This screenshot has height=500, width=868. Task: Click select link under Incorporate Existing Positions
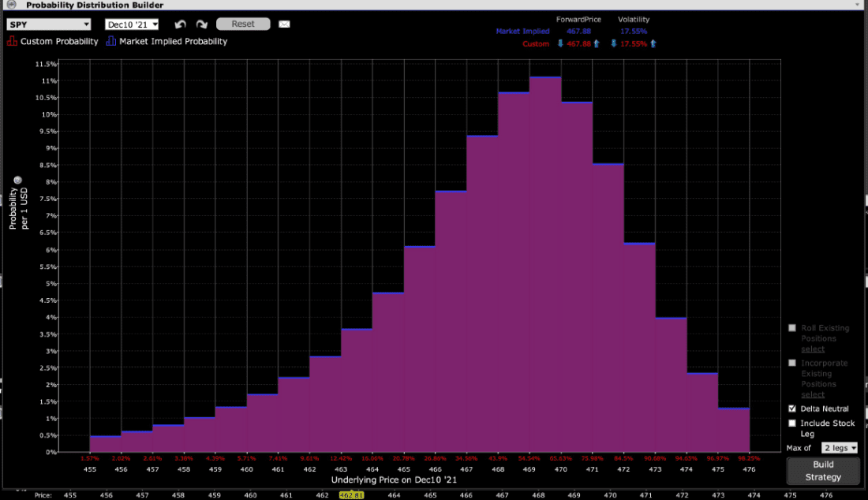[812, 394]
